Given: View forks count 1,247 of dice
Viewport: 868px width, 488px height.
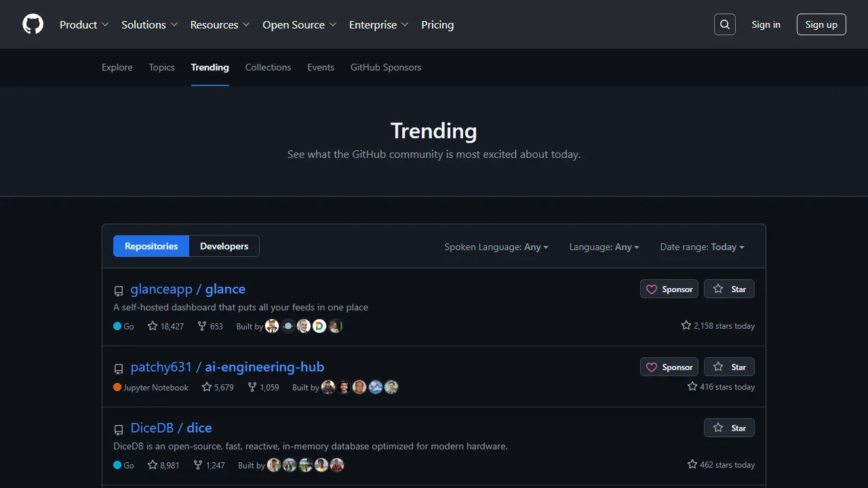Looking at the screenshot, I should (x=209, y=465).
